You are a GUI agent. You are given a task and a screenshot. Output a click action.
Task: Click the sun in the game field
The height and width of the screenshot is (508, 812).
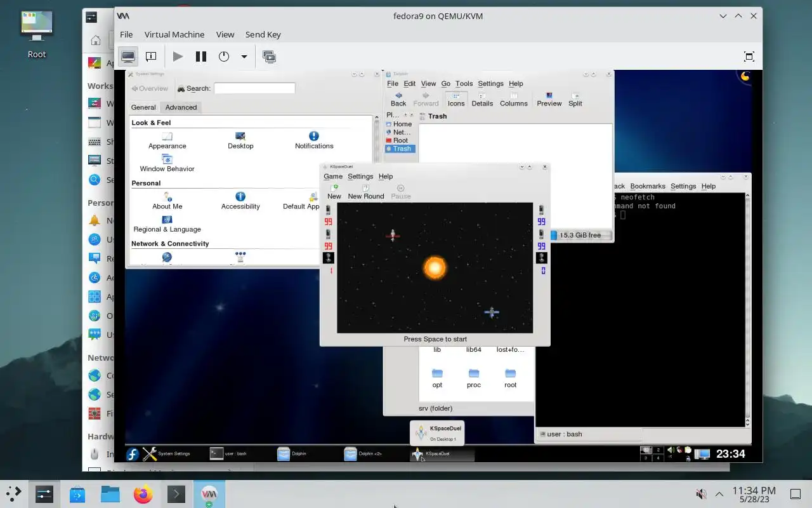point(435,267)
